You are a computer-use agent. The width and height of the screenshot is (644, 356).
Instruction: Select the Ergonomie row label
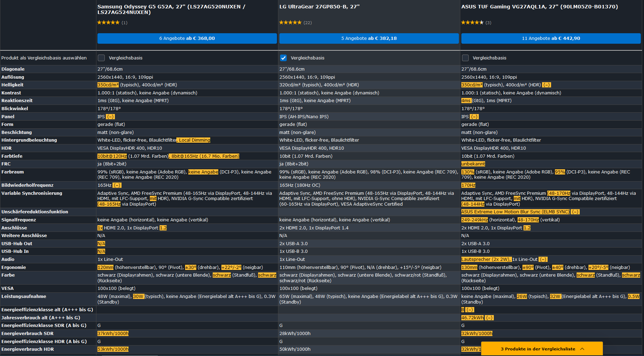pos(14,268)
